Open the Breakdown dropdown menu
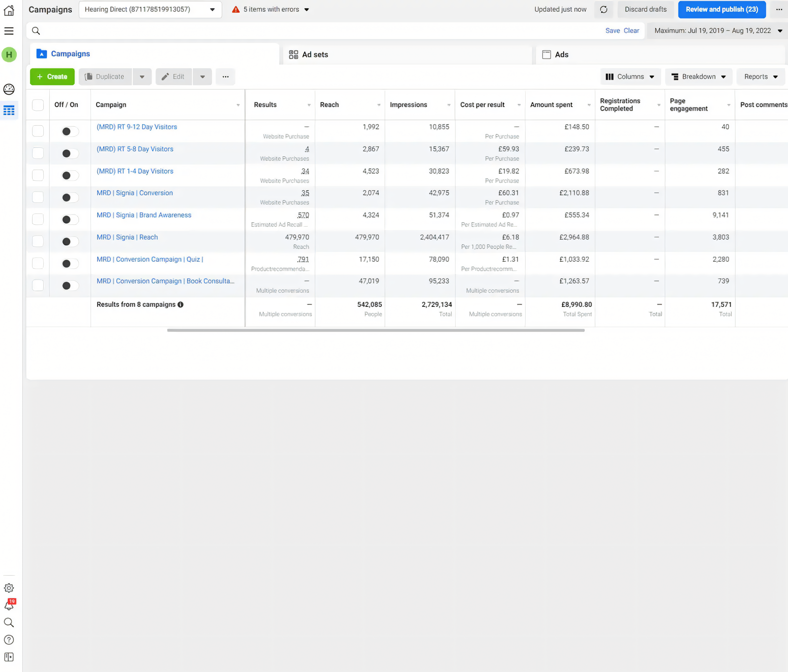This screenshot has width=788, height=672. click(698, 77)
